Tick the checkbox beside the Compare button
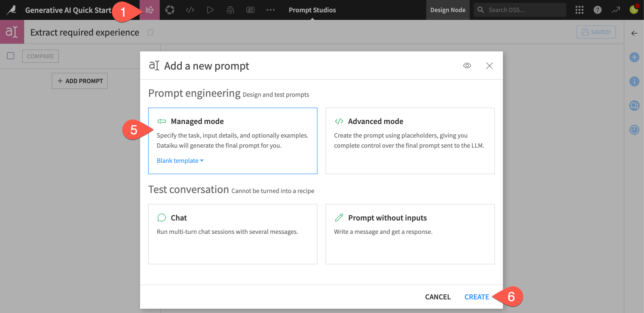The image size is (644, 313). 11,56
